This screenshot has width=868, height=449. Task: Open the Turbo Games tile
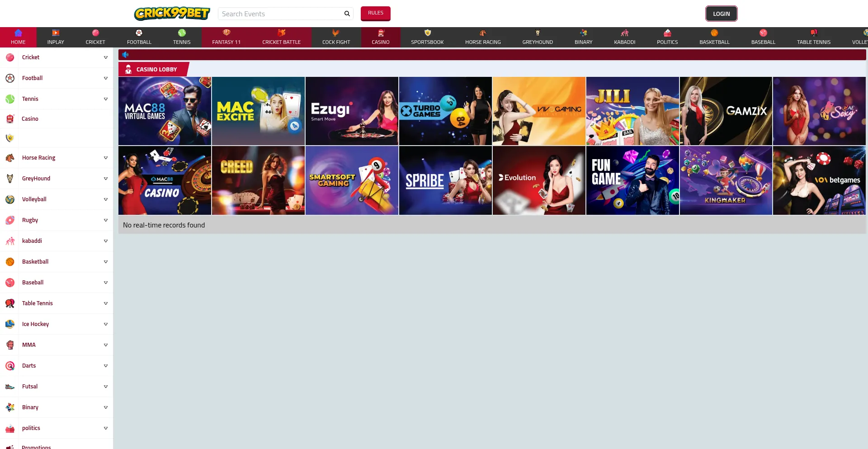(445, 111)
